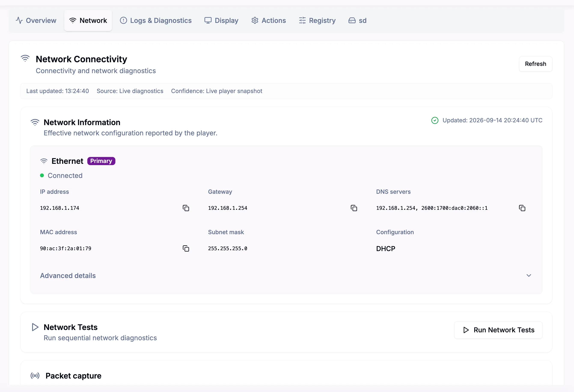This screenshot has height=392, width=574.
Task: Click the Last updated: 13:24:40 text
Action: 58,91
